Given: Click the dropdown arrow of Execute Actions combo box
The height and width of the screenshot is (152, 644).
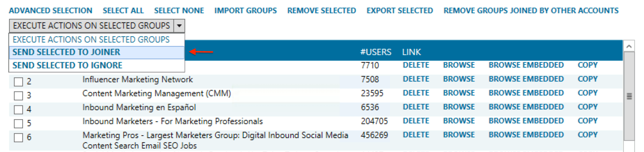Looking at the screenshot, I should point(179,26).
